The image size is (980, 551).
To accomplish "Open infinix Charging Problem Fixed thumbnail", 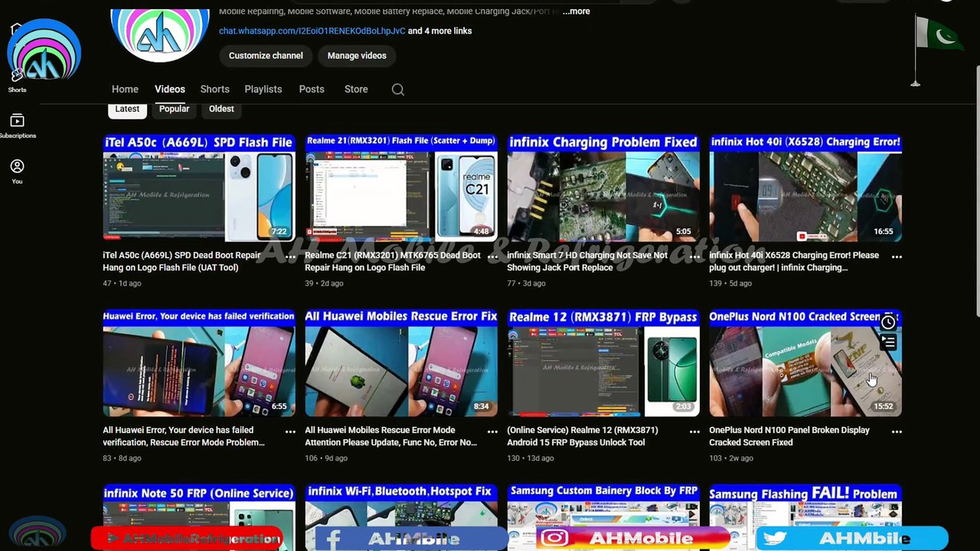I will click(x=603, y=187).
